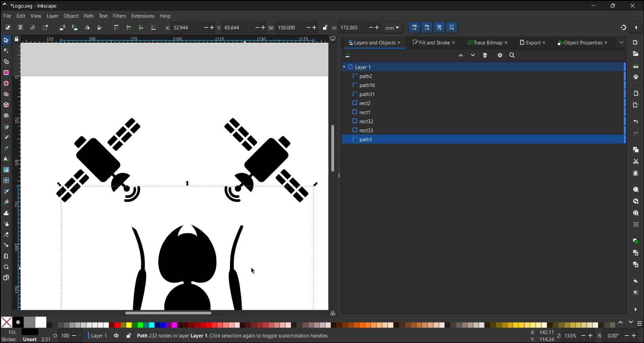Select the Pages tool
Viewport: 644px width, 343px height.
6,278
